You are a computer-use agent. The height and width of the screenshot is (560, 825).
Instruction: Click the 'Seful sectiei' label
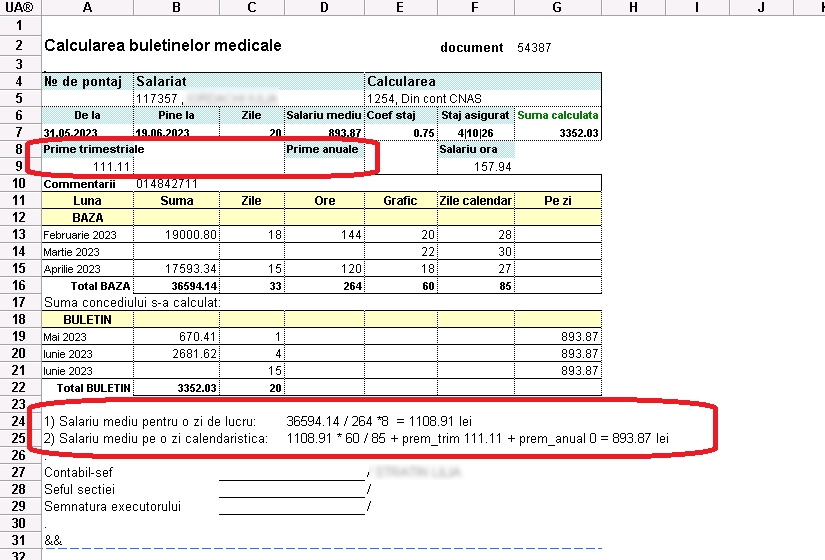[79, 489]
